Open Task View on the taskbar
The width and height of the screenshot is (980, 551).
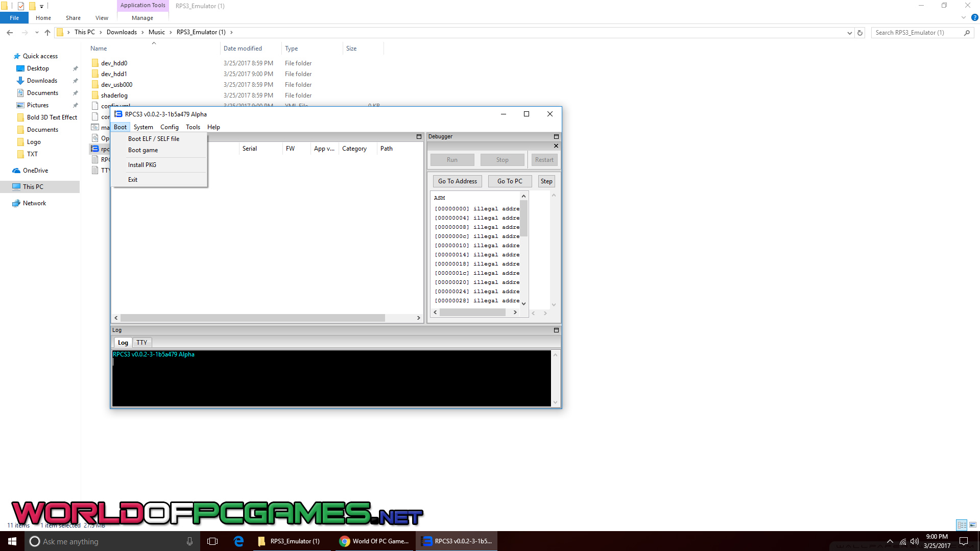212,541
